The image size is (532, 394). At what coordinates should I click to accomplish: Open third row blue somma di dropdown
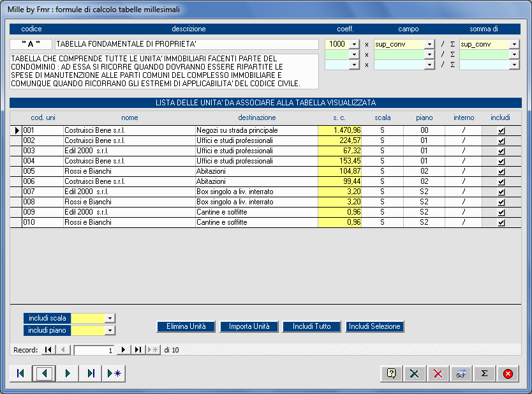click(x=514, y=64)
